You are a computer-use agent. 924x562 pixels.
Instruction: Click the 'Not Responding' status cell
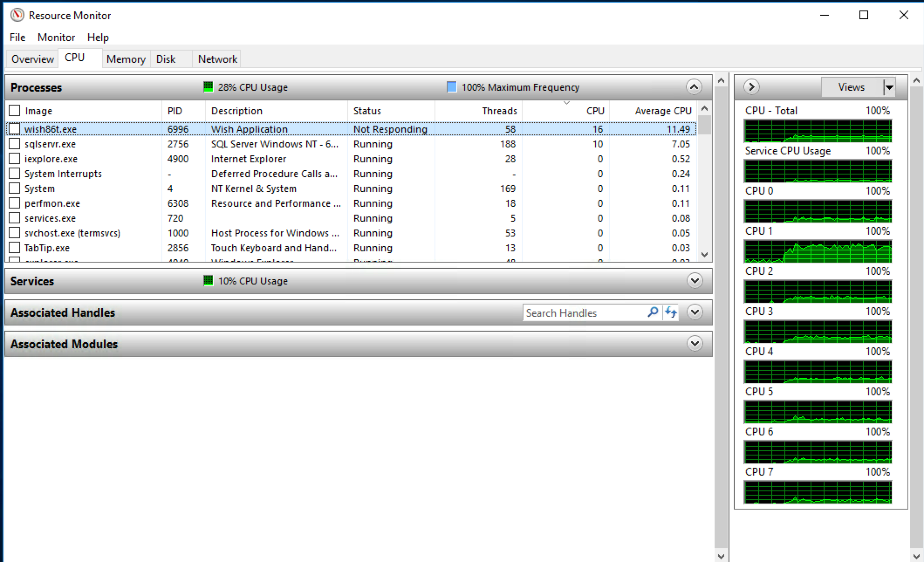390,129
